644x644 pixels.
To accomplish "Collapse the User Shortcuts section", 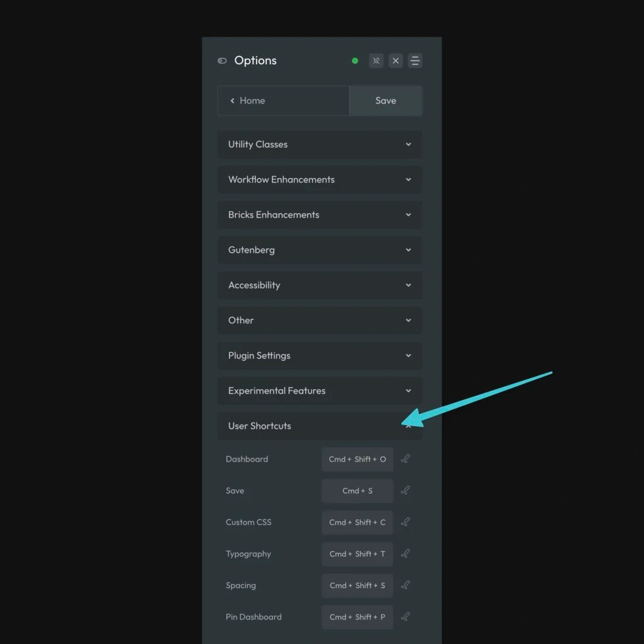I will coord(408,426).
